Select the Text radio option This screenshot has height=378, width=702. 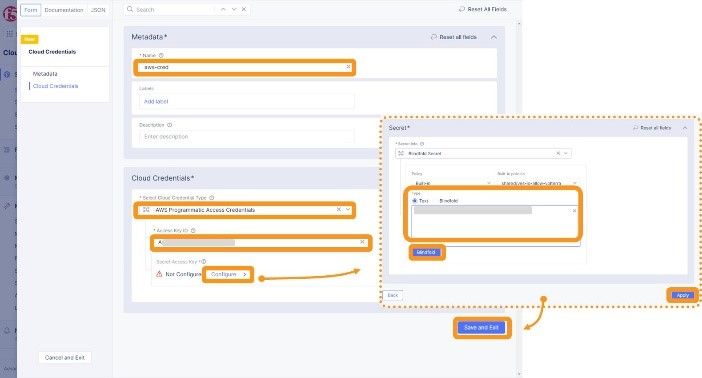pos(415,201)
